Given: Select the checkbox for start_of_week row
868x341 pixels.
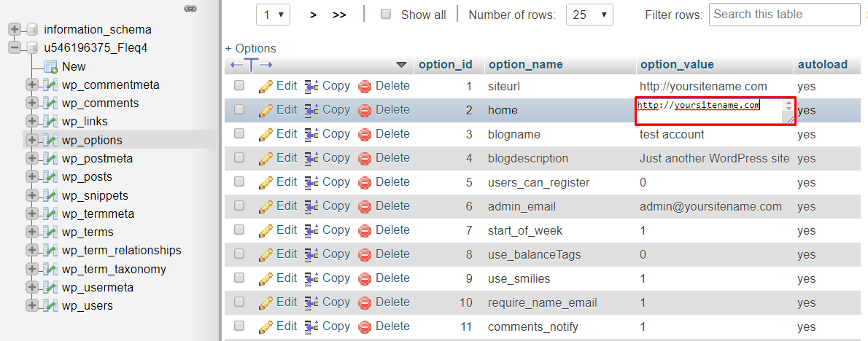Looking at the screenshot, I should point(239,230).
